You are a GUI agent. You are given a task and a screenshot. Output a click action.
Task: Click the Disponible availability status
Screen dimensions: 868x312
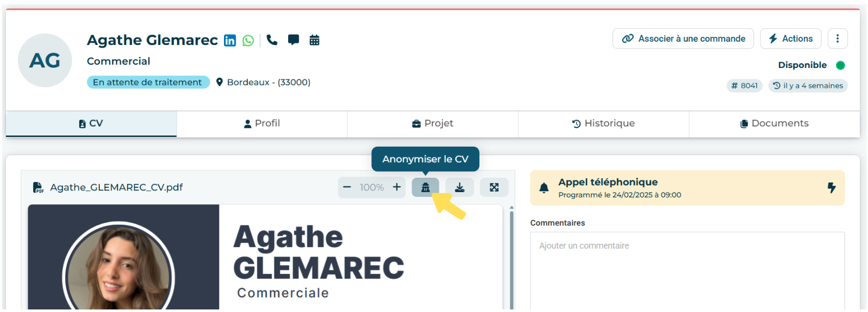click(x=811, y=65)
